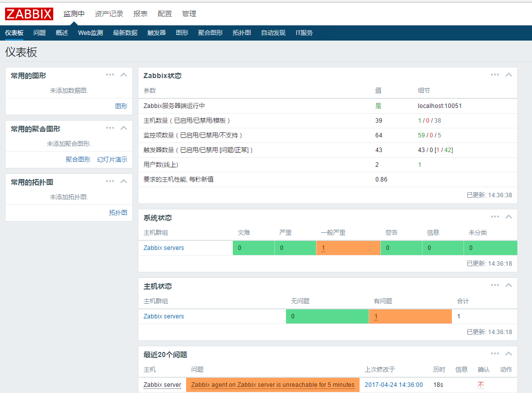Open Zabbix servers link in 主机状态
Viewport: 532px width, 393px height.
pos(163,316)
